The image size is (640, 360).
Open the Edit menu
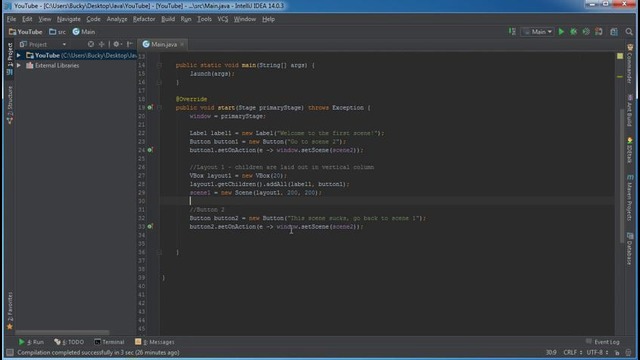click(27, 19)
